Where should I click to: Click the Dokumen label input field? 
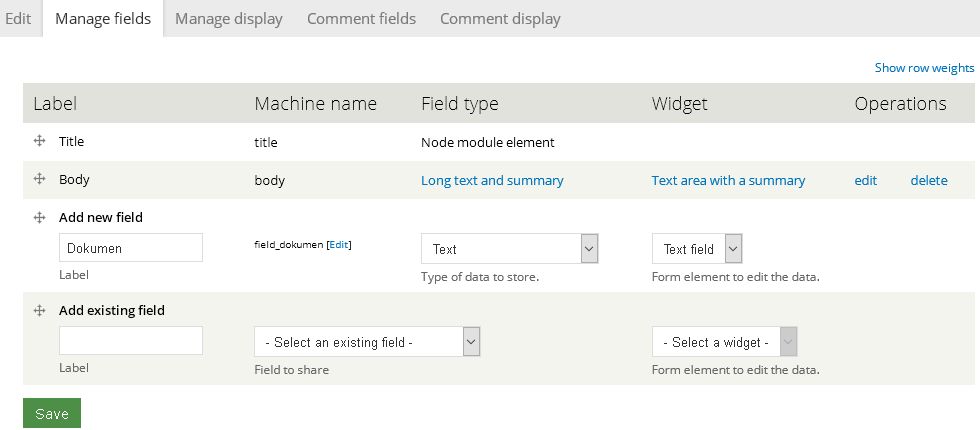coord(131,248)
